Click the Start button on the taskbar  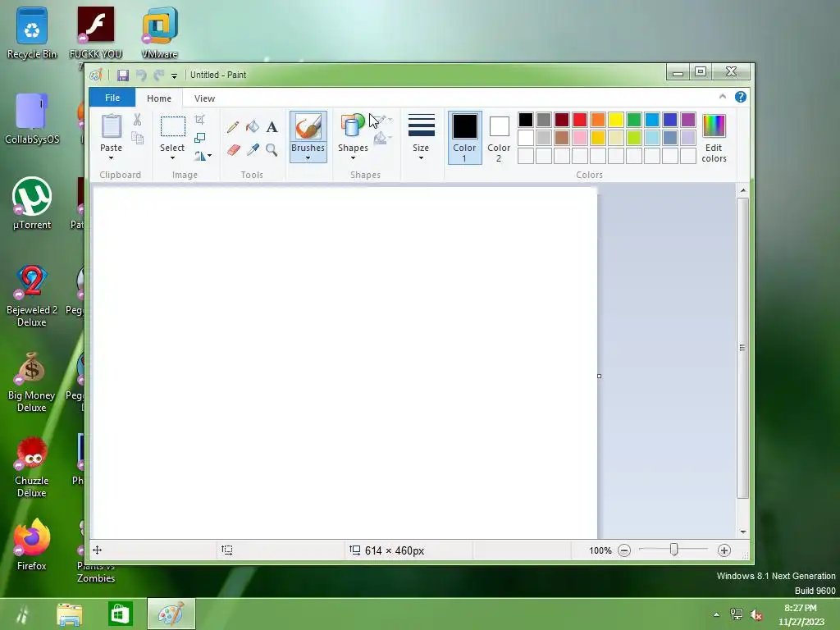[22, 614]
